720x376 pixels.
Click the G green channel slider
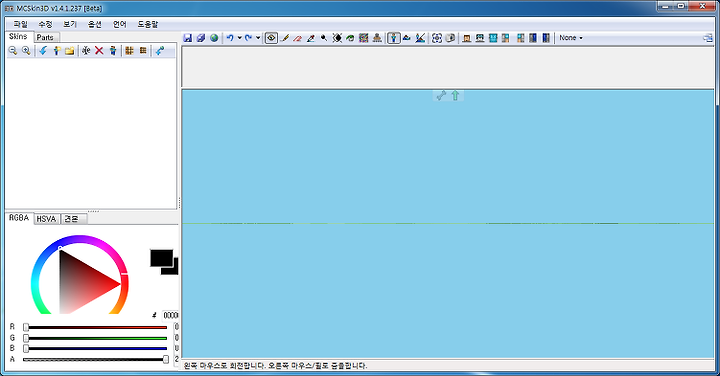tap(96, 338)
